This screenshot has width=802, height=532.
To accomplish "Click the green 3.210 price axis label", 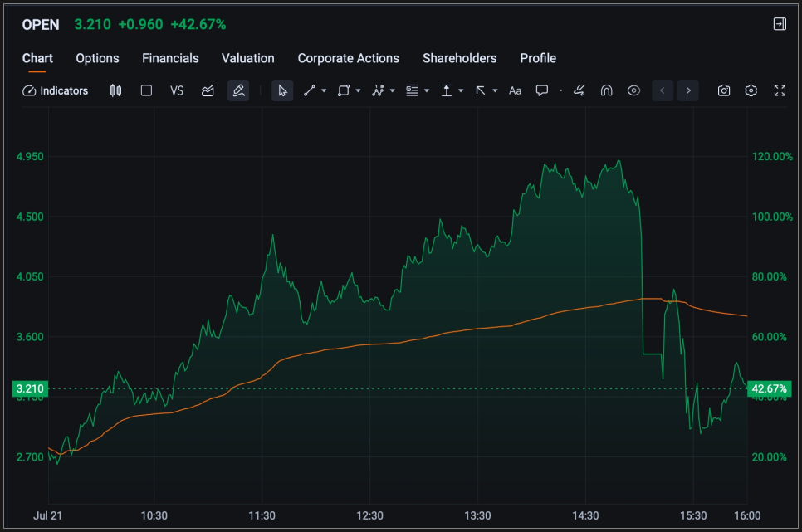I will pos(30,388).
